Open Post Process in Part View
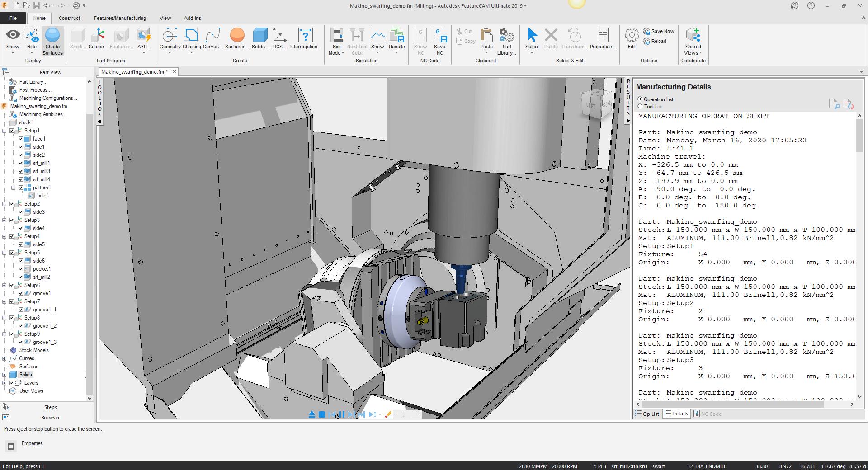The image size is (868, 470). (x=35, y=90)
